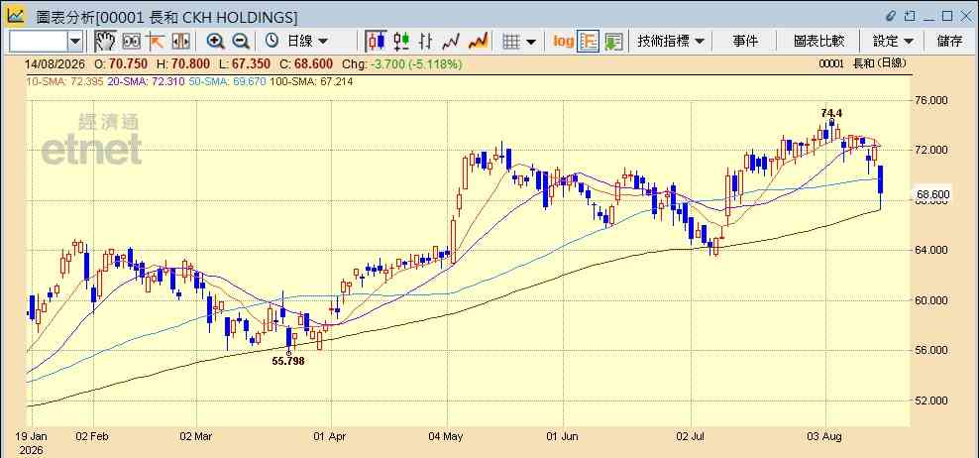
Task: Click the binoculars view icon beside the hand tool
Action: pyautogui.click(x=131, y=42)
